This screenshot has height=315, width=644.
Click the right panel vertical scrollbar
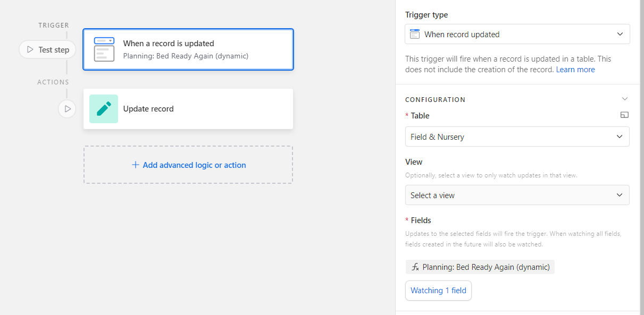641,157
